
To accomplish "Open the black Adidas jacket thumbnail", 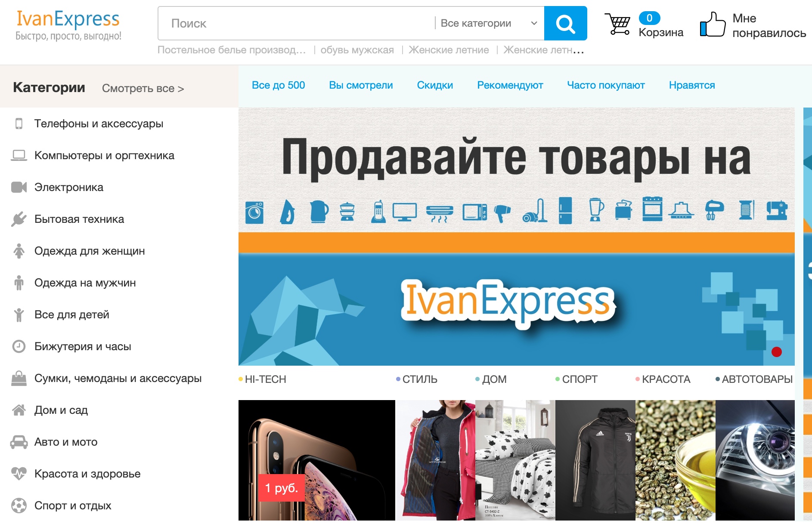I will (595, 460).
